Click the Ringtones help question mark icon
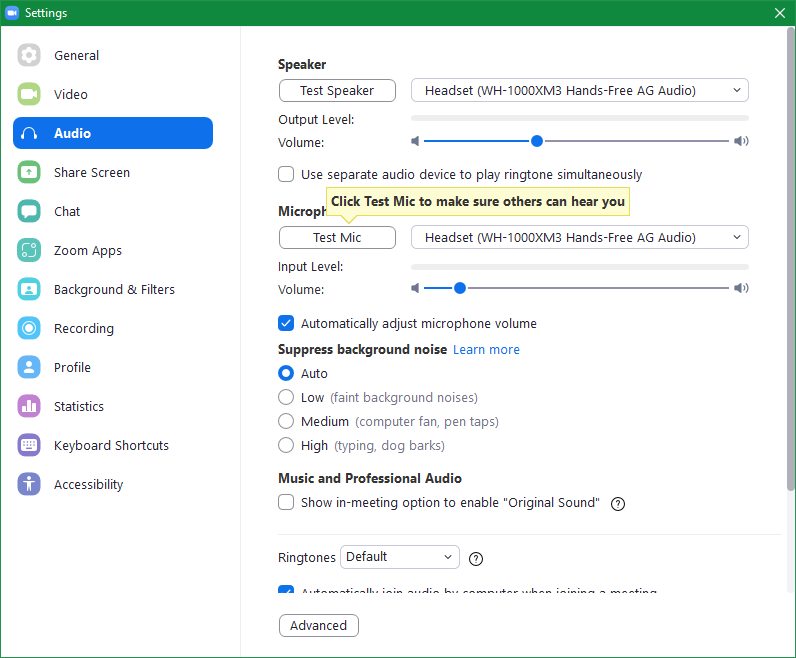Image resolution: width=796 pixels, height=658 pixels. pos(476,559)
